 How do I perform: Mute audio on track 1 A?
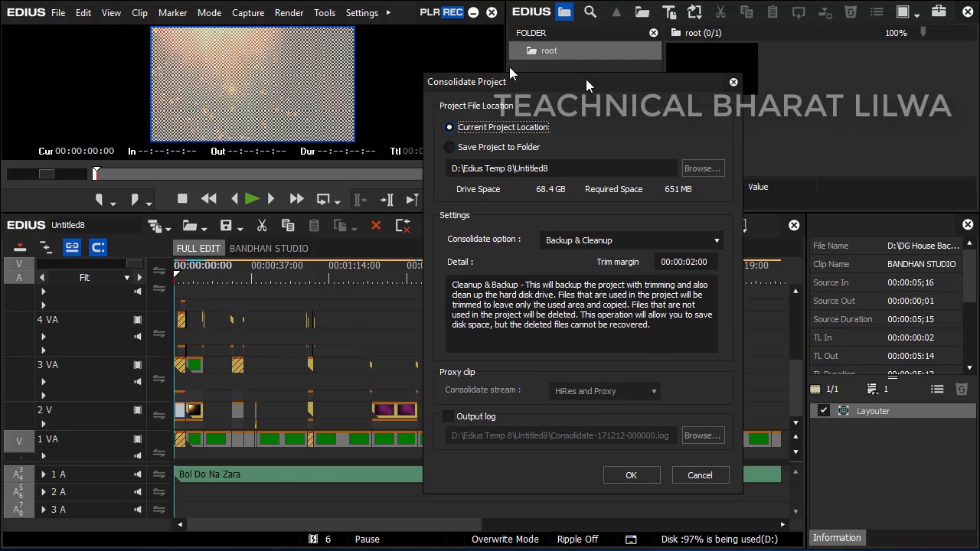pyautogui.click(x=138, y=474)
